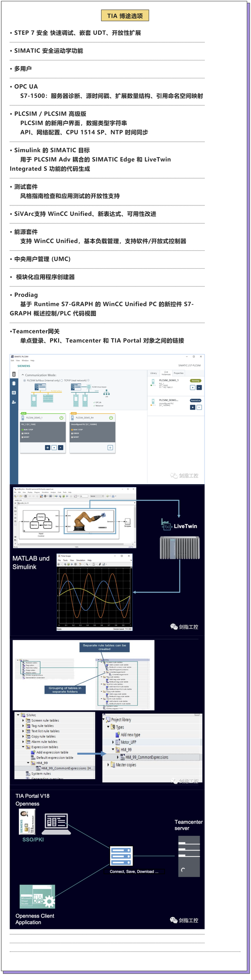The image size is (251, 980).
Task: Open PLCSIM Edit menu
Action: pos(13,360)
